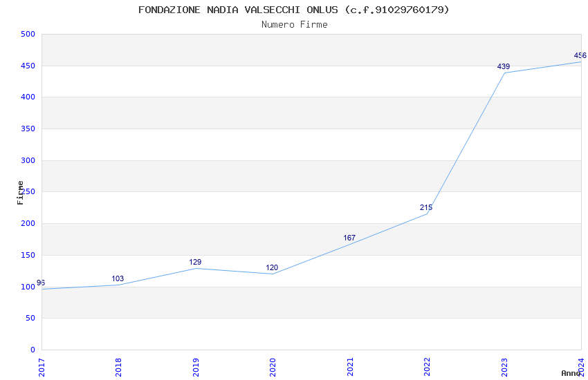Select the data label 439
The image size is (588, 380).
503,66
